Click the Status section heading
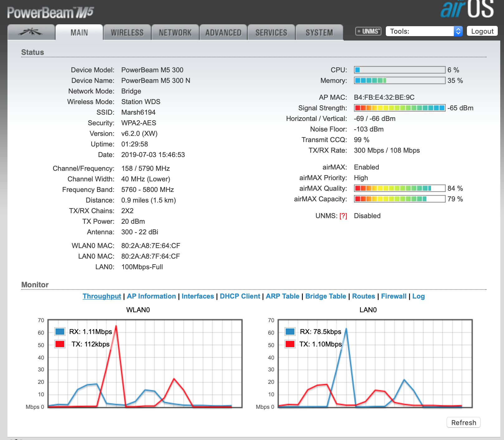This screenshot has width=504, height=440. click(32, 52)
